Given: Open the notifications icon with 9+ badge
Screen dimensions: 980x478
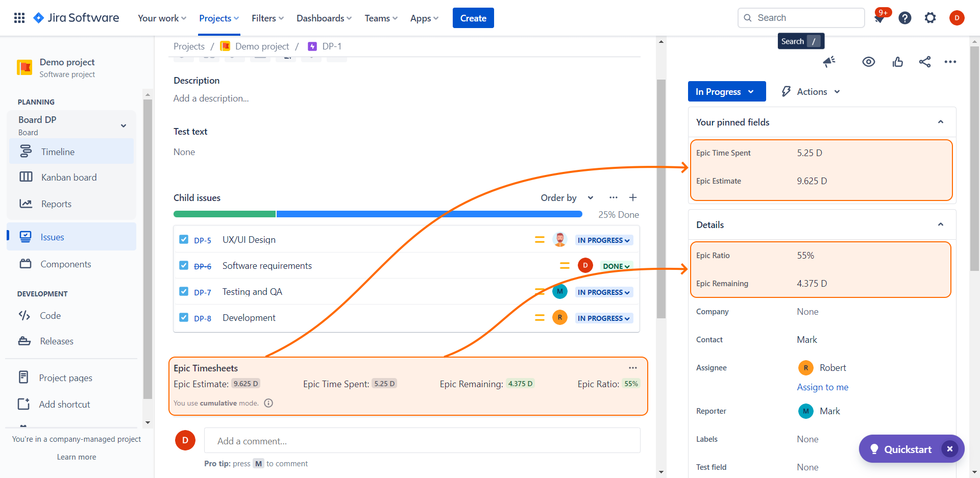Looking at the screenshot, I should (879, 18).
